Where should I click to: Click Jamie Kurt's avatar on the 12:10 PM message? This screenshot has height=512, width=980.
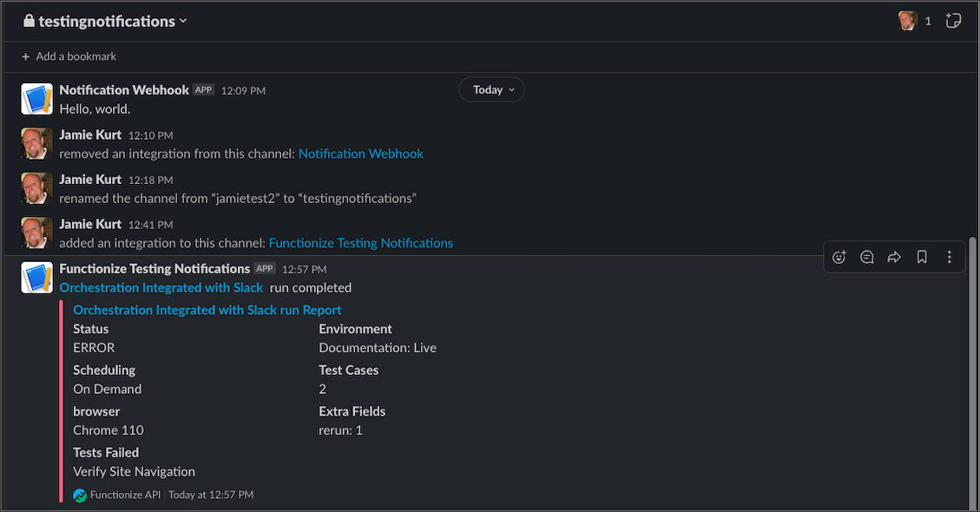click(36, 144)
